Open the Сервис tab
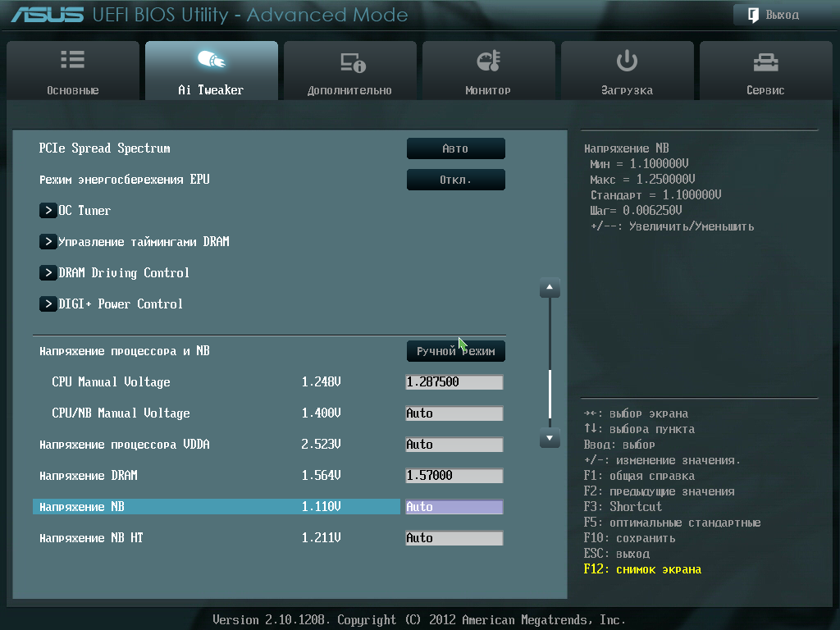 [x=765, y=71]
